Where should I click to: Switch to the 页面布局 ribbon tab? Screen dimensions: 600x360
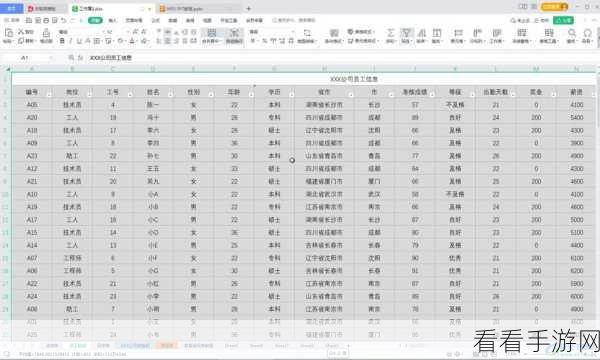tap(134, 20)
